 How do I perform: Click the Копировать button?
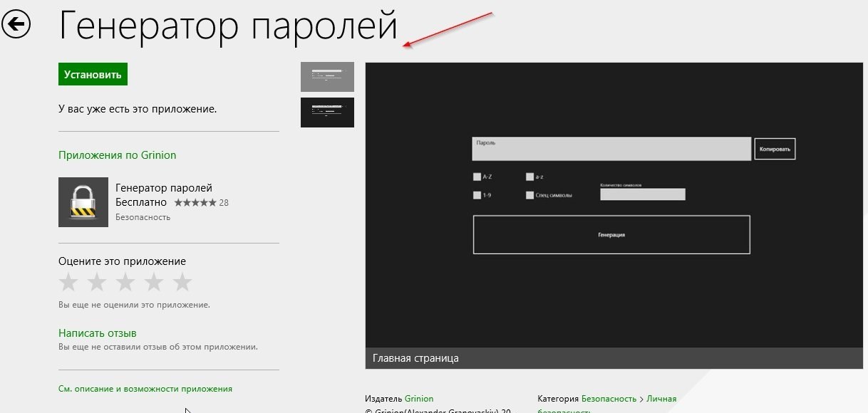coord(775,149)
